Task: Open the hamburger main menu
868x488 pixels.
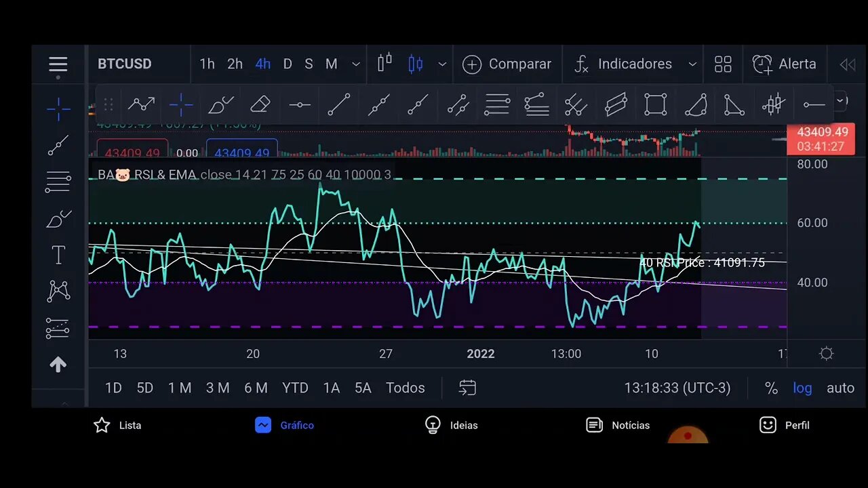Action: 58,65
